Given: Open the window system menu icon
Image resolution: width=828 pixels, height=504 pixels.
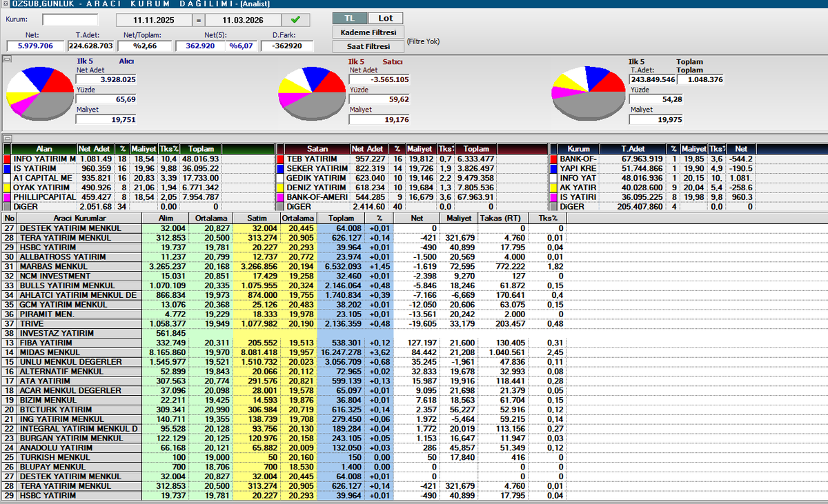Looking at the screenshot, I should (x=6, y=3).
